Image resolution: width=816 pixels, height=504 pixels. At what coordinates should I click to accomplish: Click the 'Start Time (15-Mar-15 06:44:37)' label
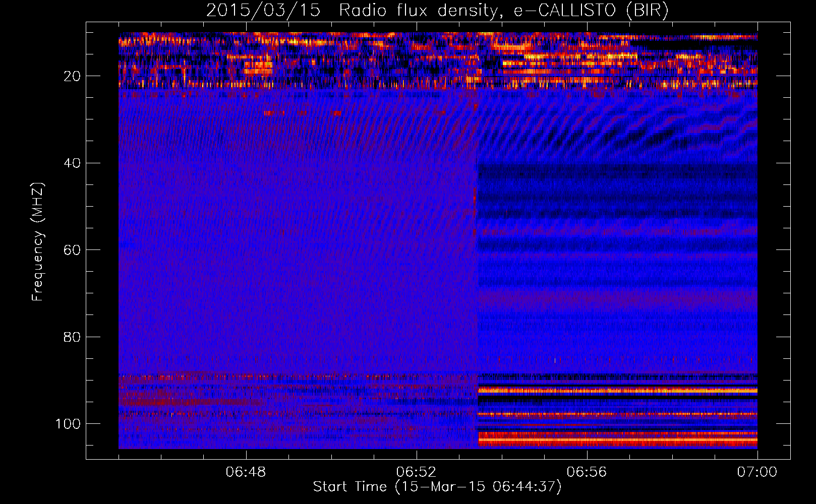437,487
